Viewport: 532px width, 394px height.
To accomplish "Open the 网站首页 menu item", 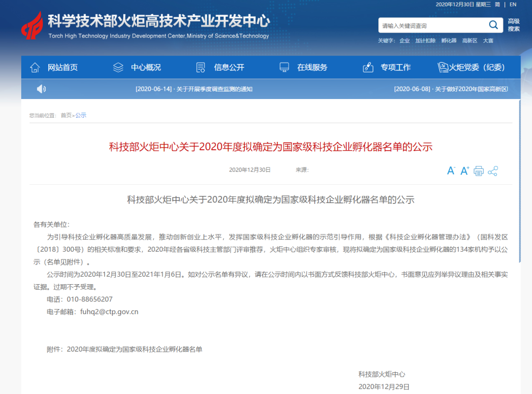I will [63, 67].
